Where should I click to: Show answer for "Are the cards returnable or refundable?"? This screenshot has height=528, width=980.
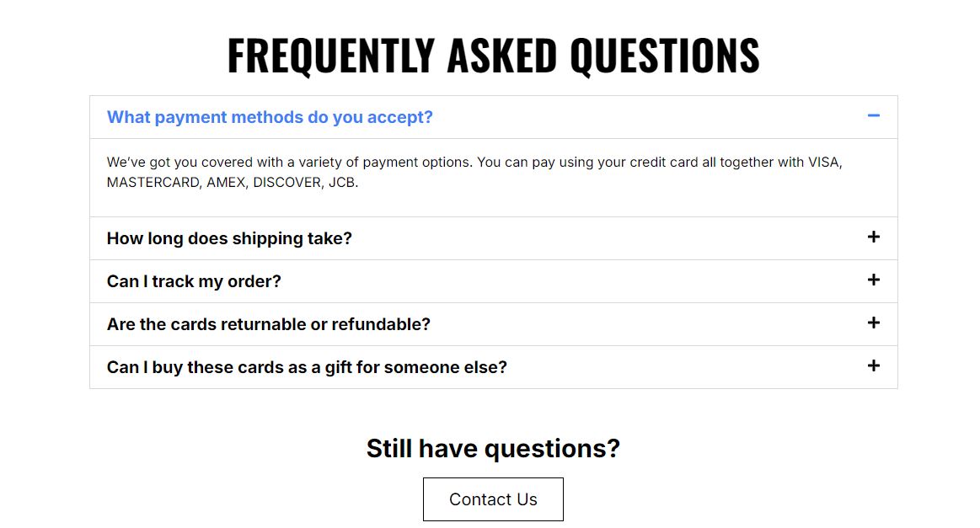268,324
